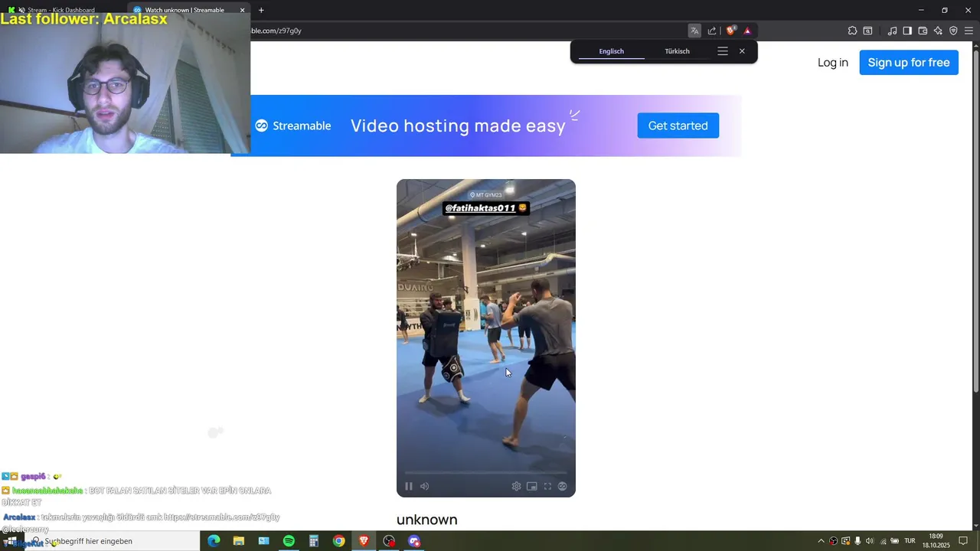The image size is (980, 551).
Task: Open the clock showing 18:09
Action: click(936, 541)
